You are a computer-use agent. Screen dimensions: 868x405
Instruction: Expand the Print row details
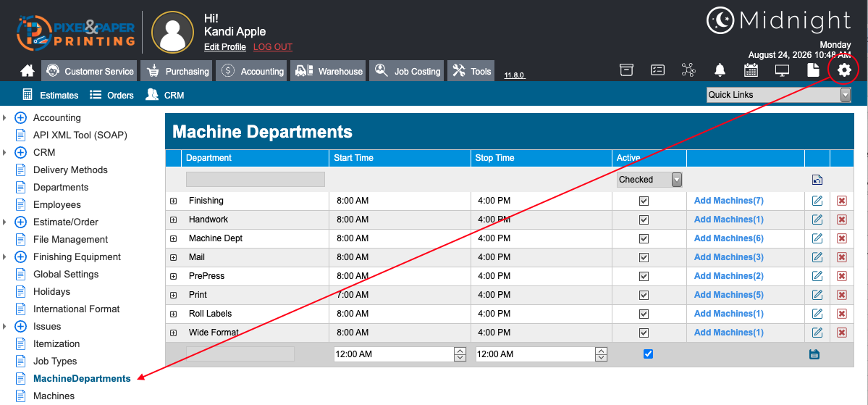point(173,296)
